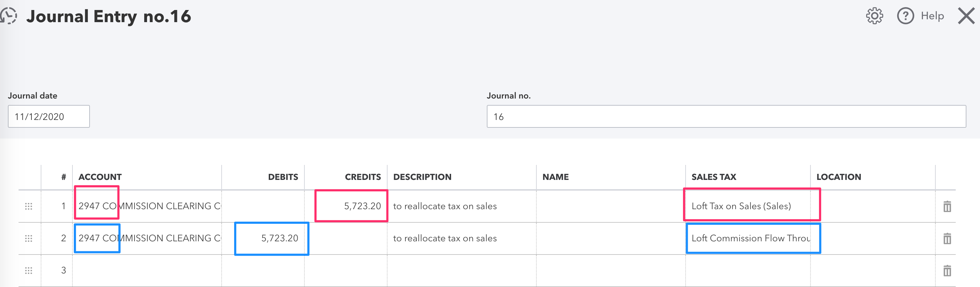Image resolution: width=980 pixels, height=287 pixels.
Task: Click row number 3
Action: (x=64, y=270)
